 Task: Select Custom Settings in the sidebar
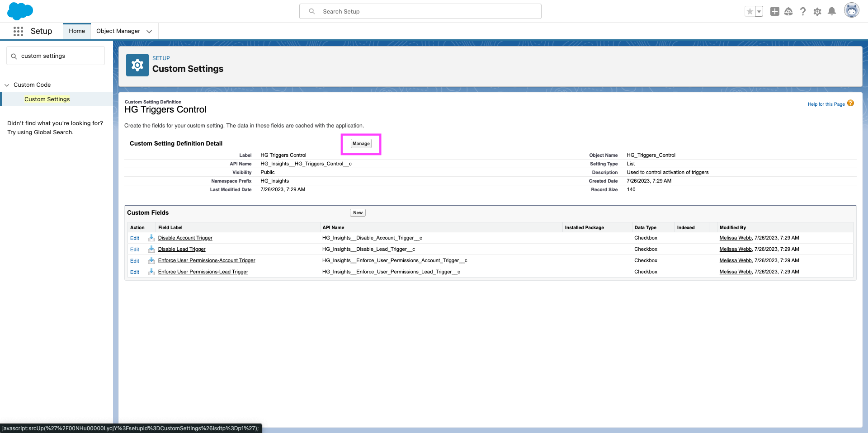(47, 99)
